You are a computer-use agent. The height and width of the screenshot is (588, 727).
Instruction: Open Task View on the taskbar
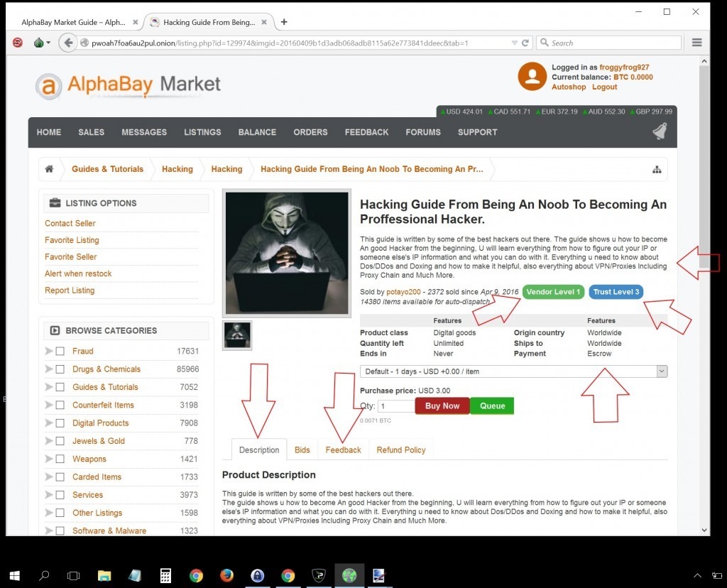click(x=73, y=576)
